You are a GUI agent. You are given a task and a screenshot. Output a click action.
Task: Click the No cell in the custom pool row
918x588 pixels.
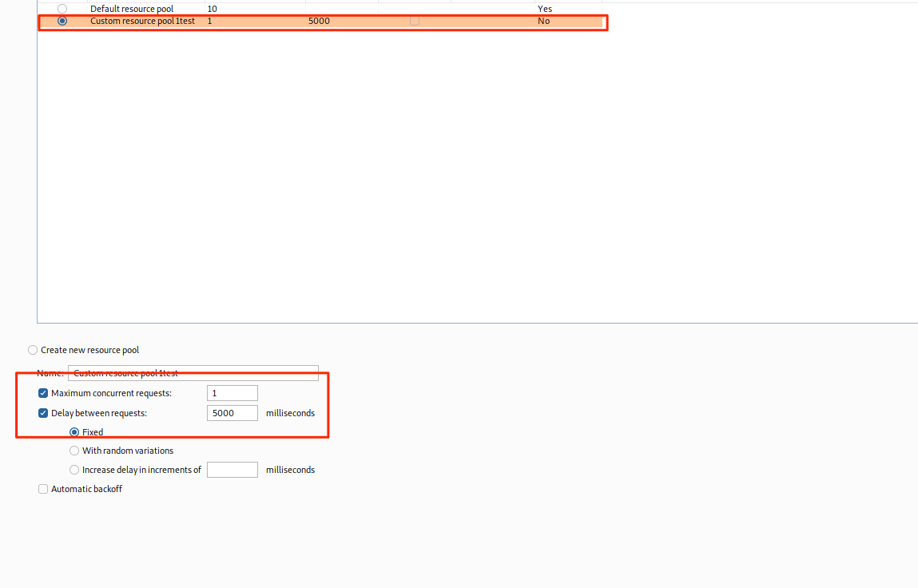pos(544,21)
